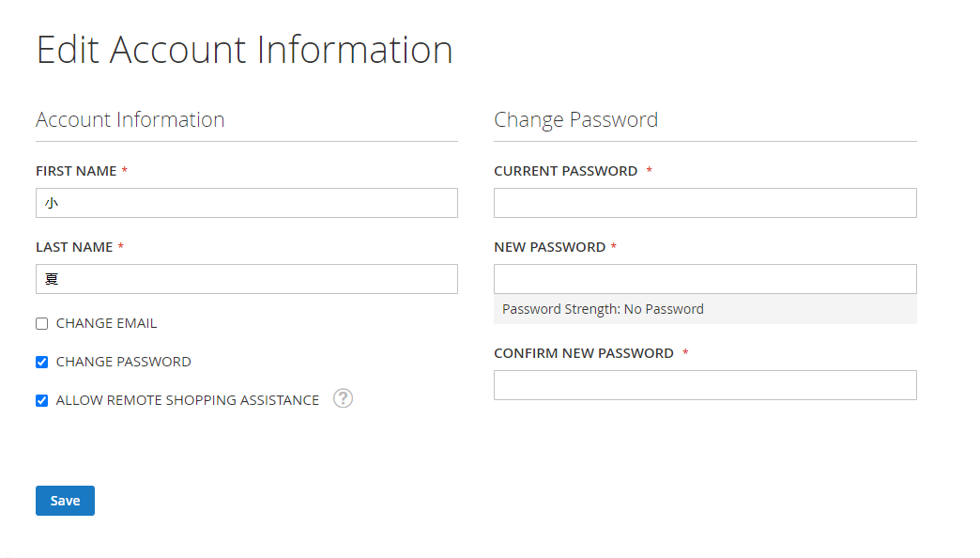Select the New Password text field
The height and width of the screenshot is (558, 980).
705,279
